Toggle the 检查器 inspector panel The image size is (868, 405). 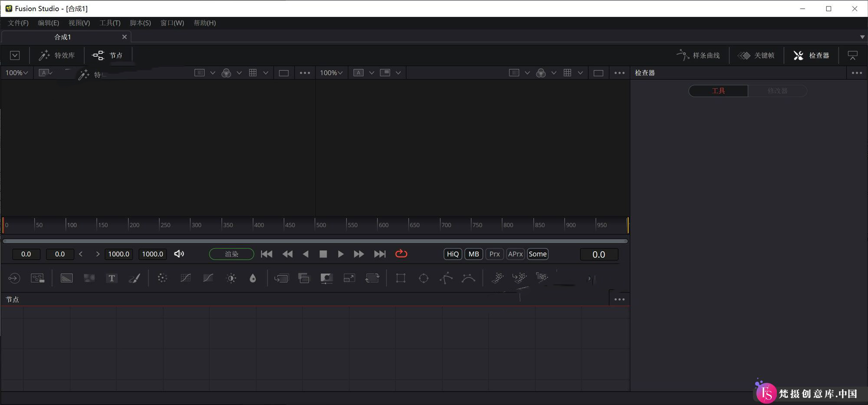(x=811, y=56)
